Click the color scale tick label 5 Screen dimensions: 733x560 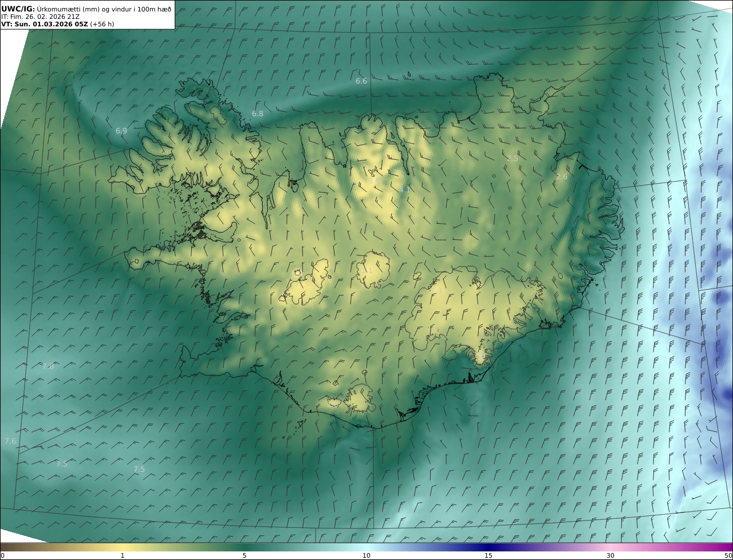click(x=245, y=555)
